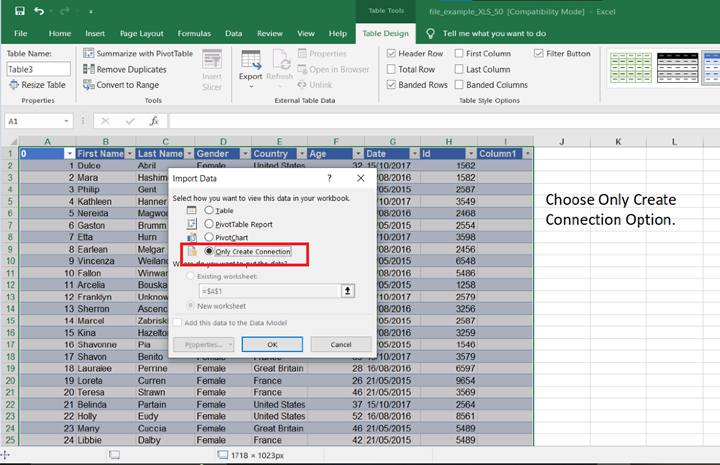Click the Table Name input field
The width and height of the screenshot is (720, 465).
(38, 69)
